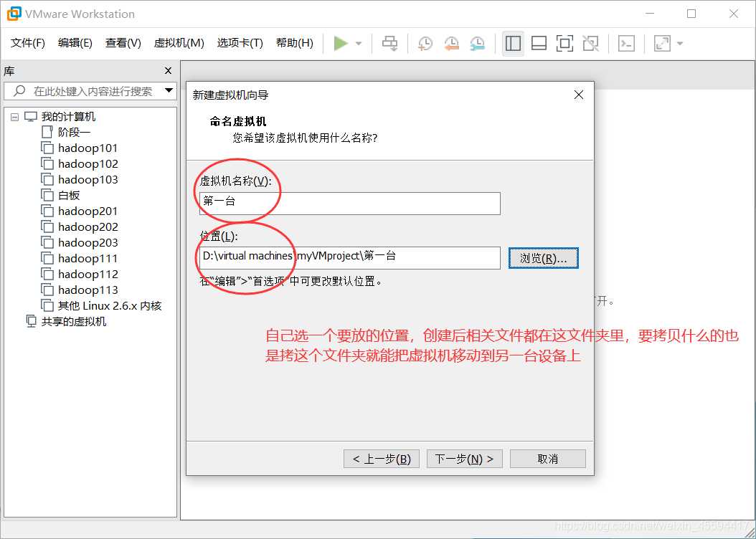The height and width of the screenshot is (539, 756).
Task: Click the VMware Workstation title bar logo
Action: point(14,14)
